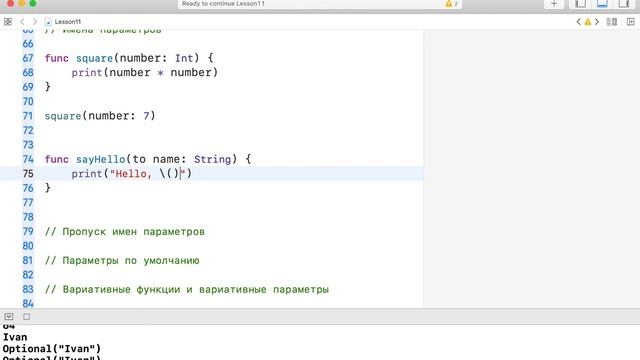Click the closing brace on line 69
The width and height of the screenshot is (640, 360).
(x=47, y=87)
